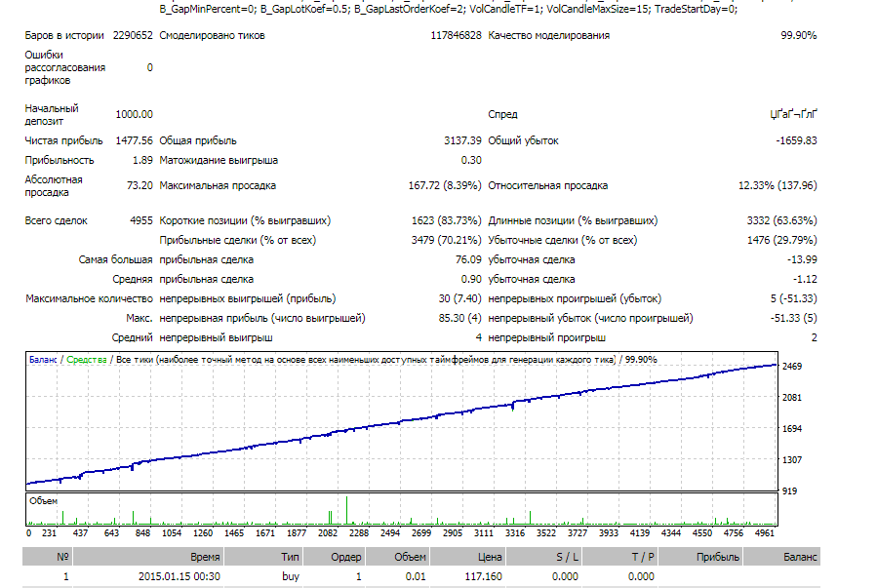Select the profit factor value 1.89
Viewport: 877px width, 588px height.
[x=142, y=160]
